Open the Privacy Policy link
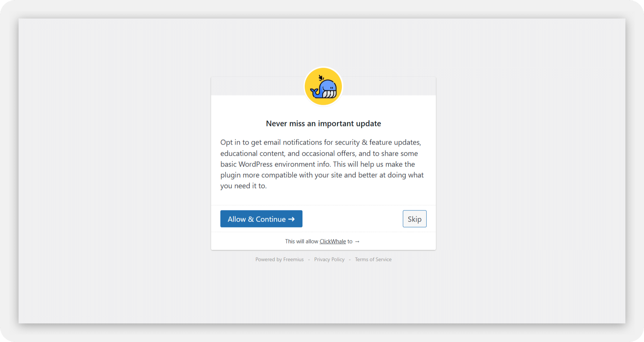644x342 pixels. [x=329, y=259]
